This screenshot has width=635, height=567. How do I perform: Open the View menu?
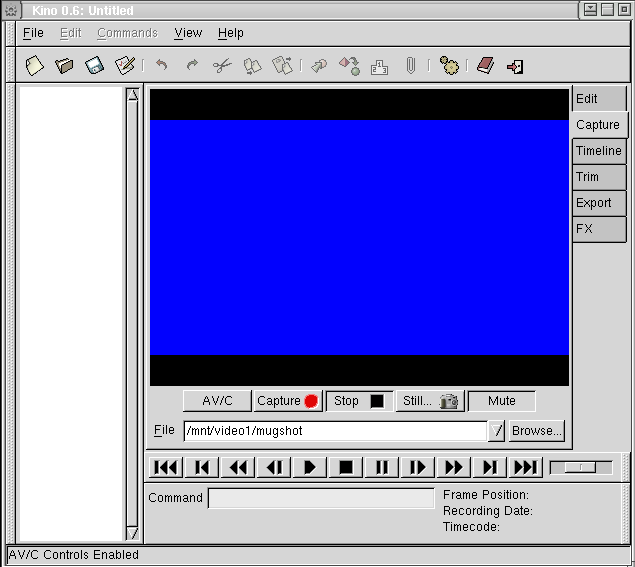[188, 33]
